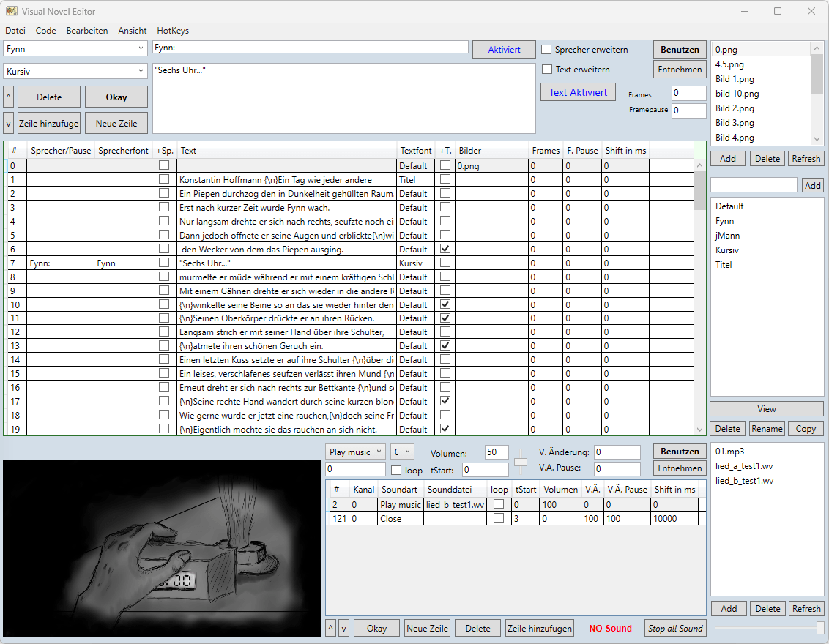The width and height of the screenshot is (829, 644).
Task: Check the +Sp. checkbox in row 7
Action: (x=164, y=263)
